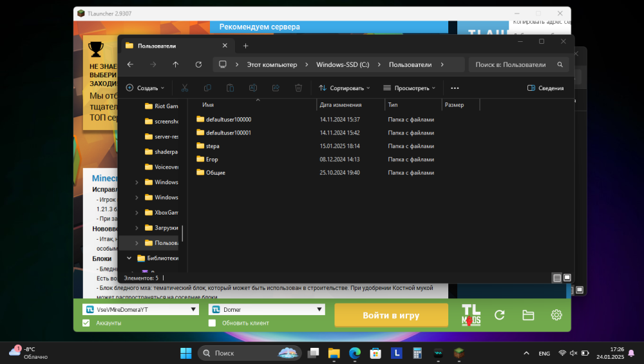Image resolution: width=644 pixels, height=364 pixels.
Task: Expand the Пользователи tree folder
Action: (x=137, y=243)
